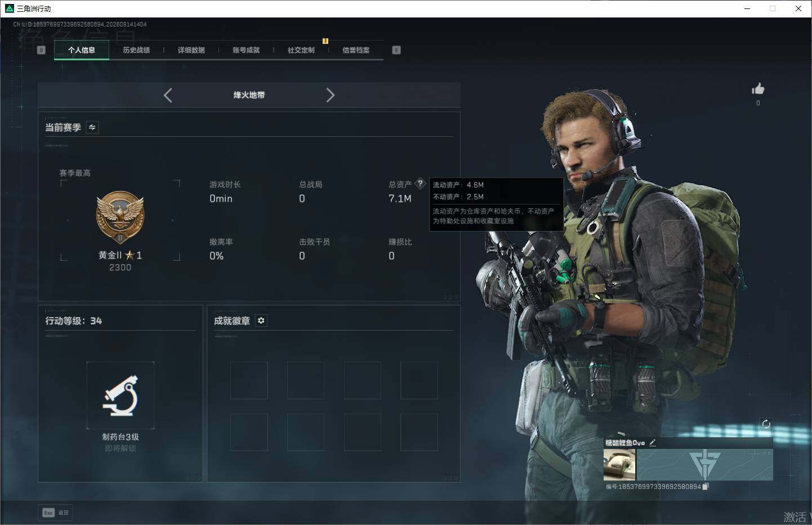Maximize the 三角洲行动 window
812x525 pixels.
pos(773,8)
